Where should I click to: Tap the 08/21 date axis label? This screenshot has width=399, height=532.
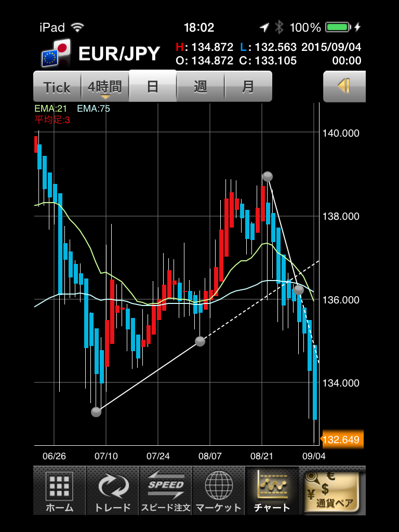coord(262,456)
